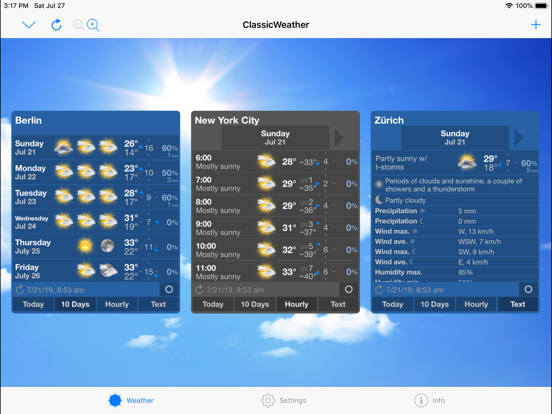Screen dimensions: 552x414
Task: Open Tuesday Jul 23 row in Berlin forecast
Action: click(96, 197)
